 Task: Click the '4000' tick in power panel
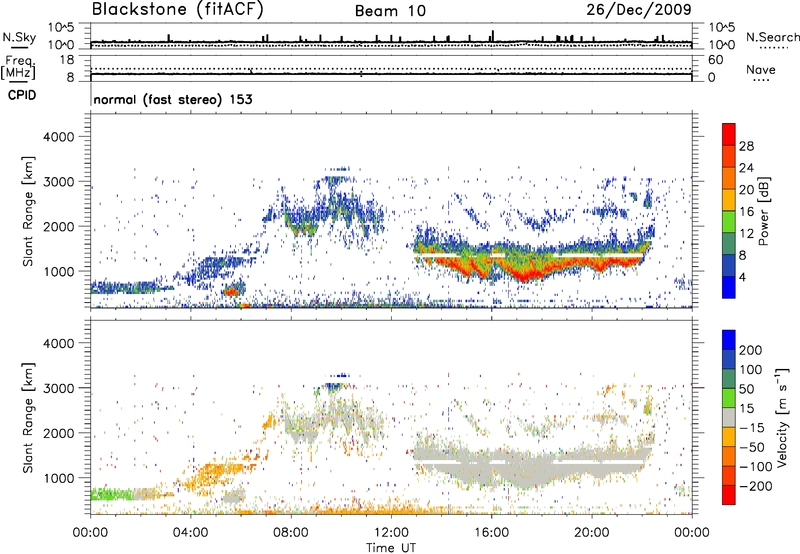(58, 137)
